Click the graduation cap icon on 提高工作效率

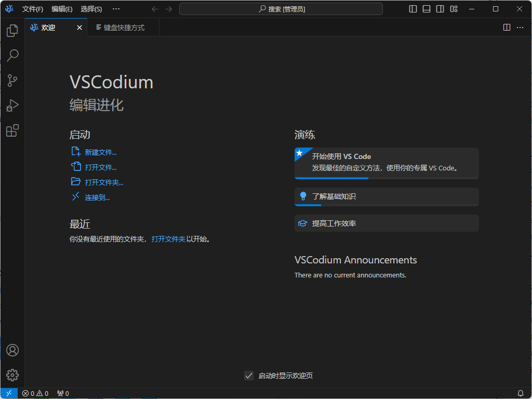click(x=303, y=223)
